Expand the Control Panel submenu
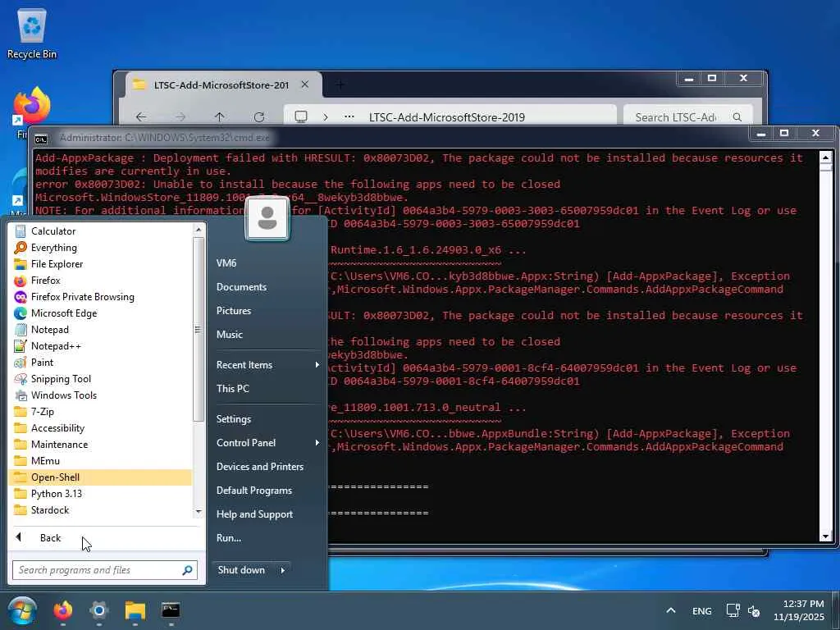 [x=267, y=443]
